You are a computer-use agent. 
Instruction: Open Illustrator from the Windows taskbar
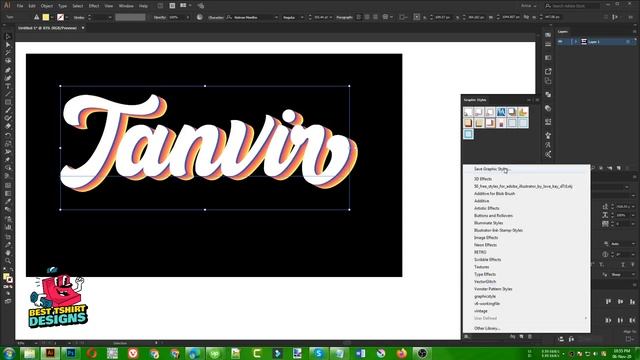tap(50, 353)
